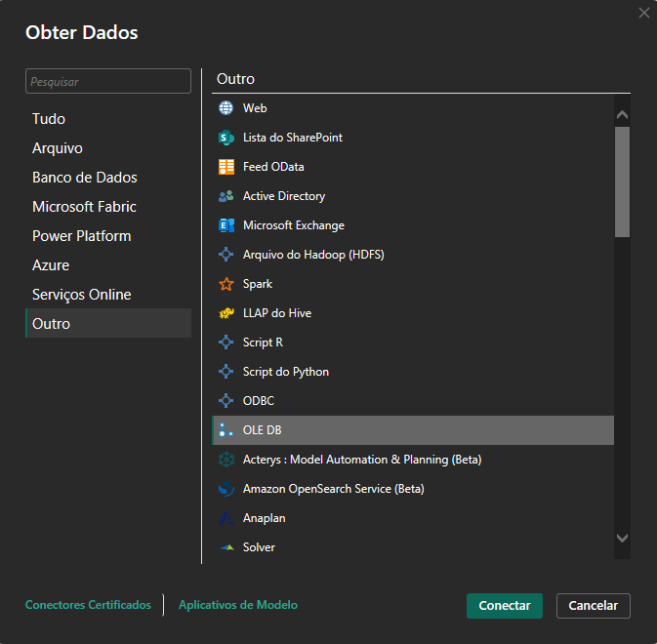Click the Acterys connector icon

click(226, 460)
